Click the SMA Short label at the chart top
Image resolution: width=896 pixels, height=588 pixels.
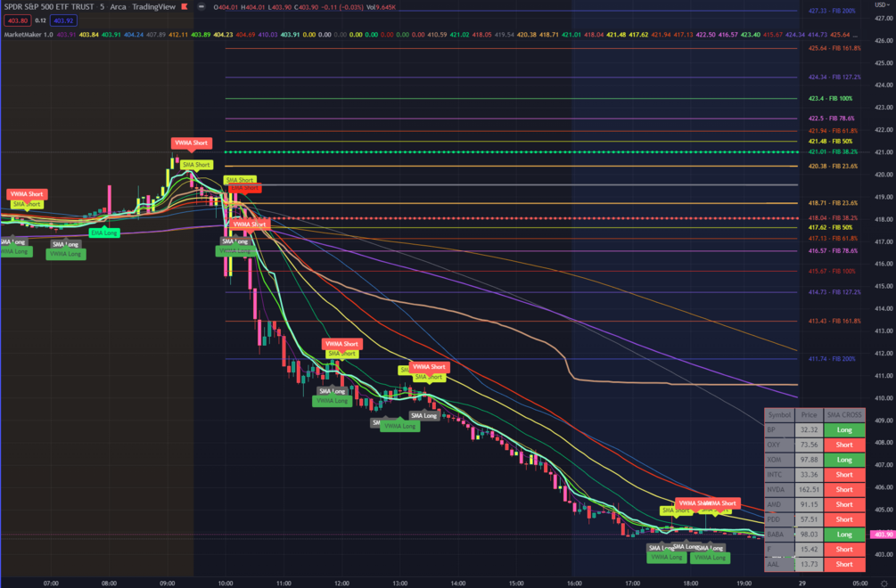[x=196, y=165]
